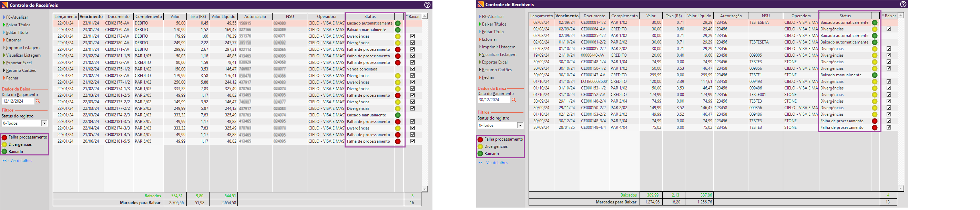The image size is (980, 210).
Task: Click green status dot for document CE002176-AV
Action: [x=398, y=23]
